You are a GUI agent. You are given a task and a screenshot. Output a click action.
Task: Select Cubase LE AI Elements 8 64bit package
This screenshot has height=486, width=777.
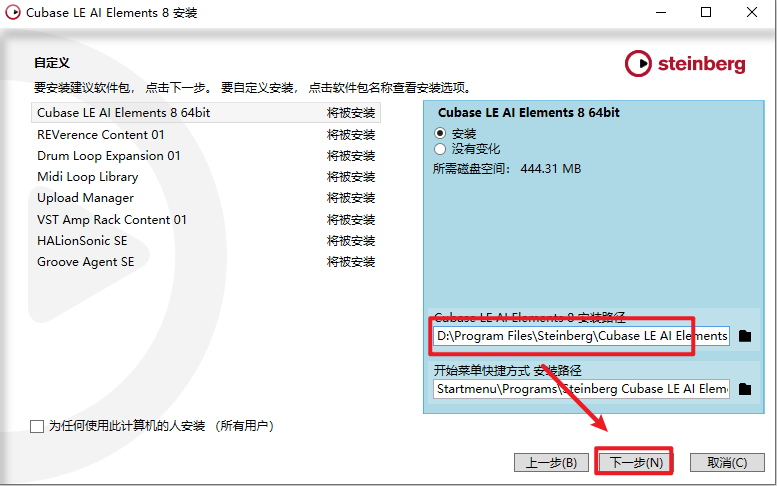tap(123, 113)
